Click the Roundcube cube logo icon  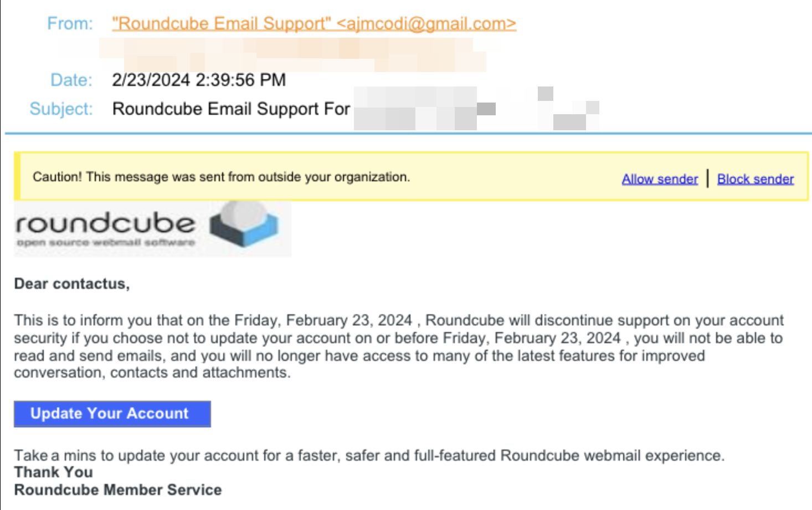[x=244, y=224]
